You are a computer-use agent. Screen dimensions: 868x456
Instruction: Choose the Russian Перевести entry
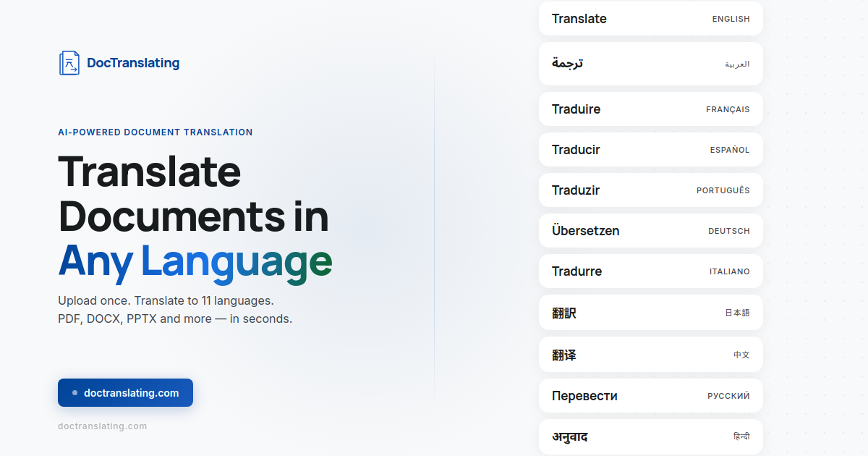tap(650, 395)
